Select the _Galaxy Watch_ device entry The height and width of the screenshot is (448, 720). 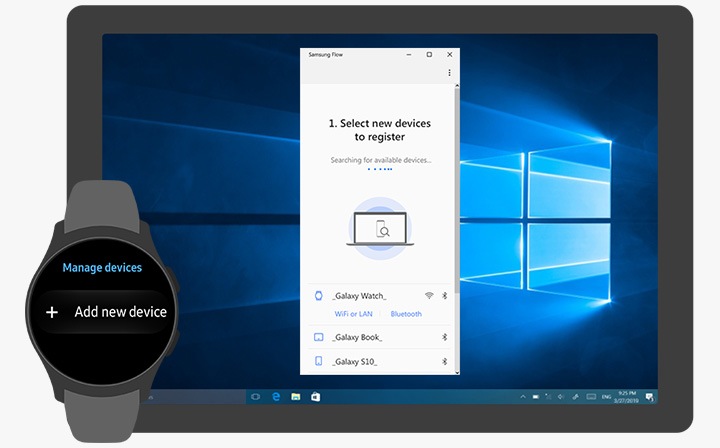[x=359, y=296]
